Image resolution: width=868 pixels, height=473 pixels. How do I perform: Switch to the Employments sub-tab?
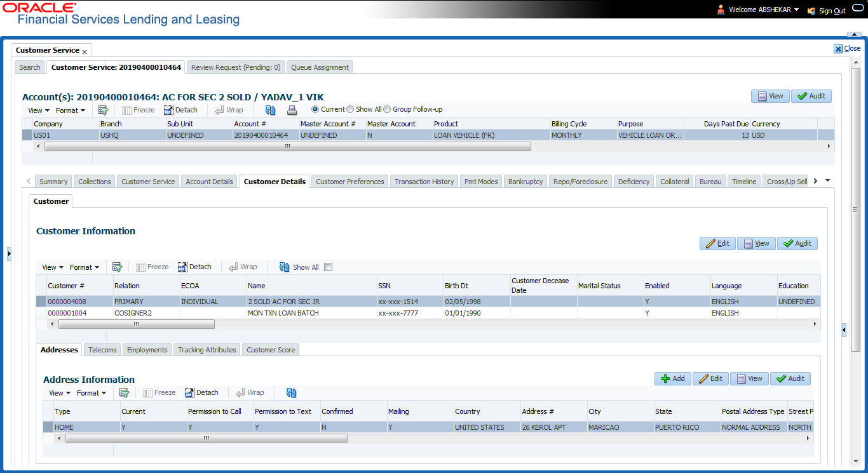click(147, 350)
